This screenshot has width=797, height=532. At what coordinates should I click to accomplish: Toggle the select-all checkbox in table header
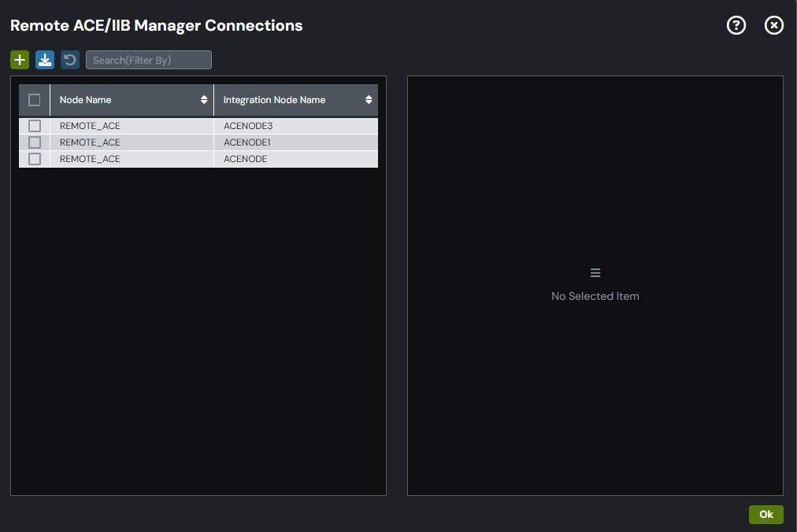click(x=35, y=100)
